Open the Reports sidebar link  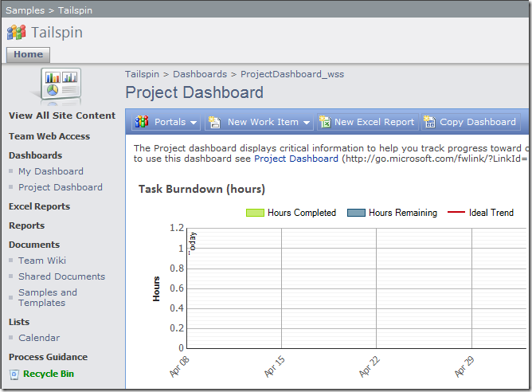click(27, 225)
